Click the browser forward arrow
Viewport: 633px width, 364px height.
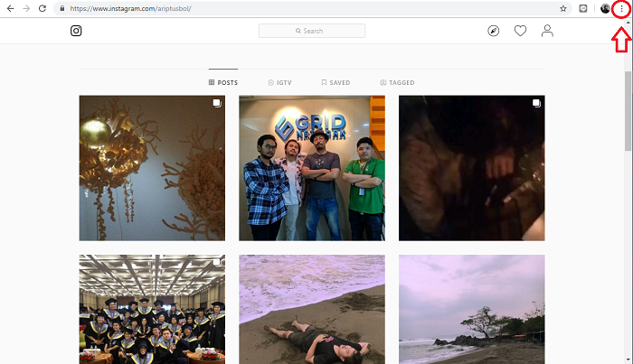click(x=26, y=8)
